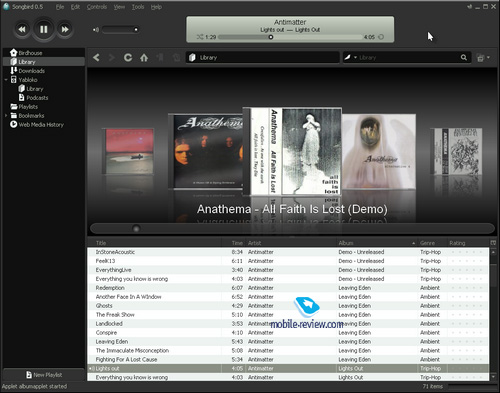Select the track Fighting For A Lost Cause
This screenshot has height=393, width=500.
(288, 359)
